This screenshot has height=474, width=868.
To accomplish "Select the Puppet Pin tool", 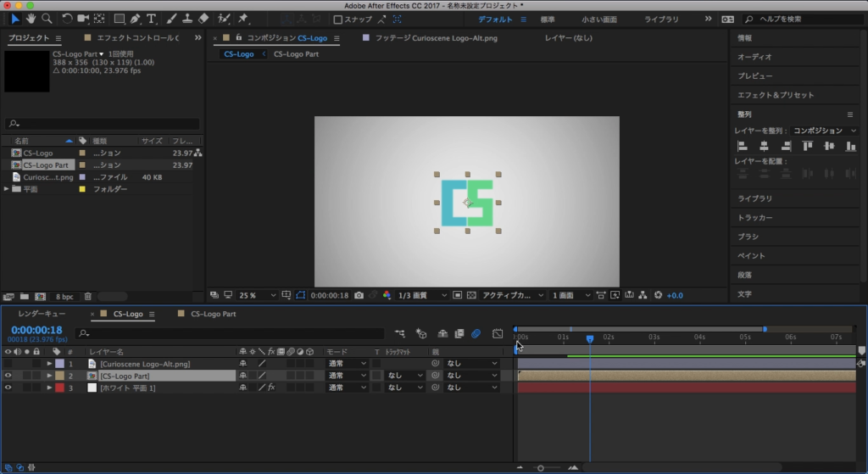I will pyautogui.click(x=243, y=19).
